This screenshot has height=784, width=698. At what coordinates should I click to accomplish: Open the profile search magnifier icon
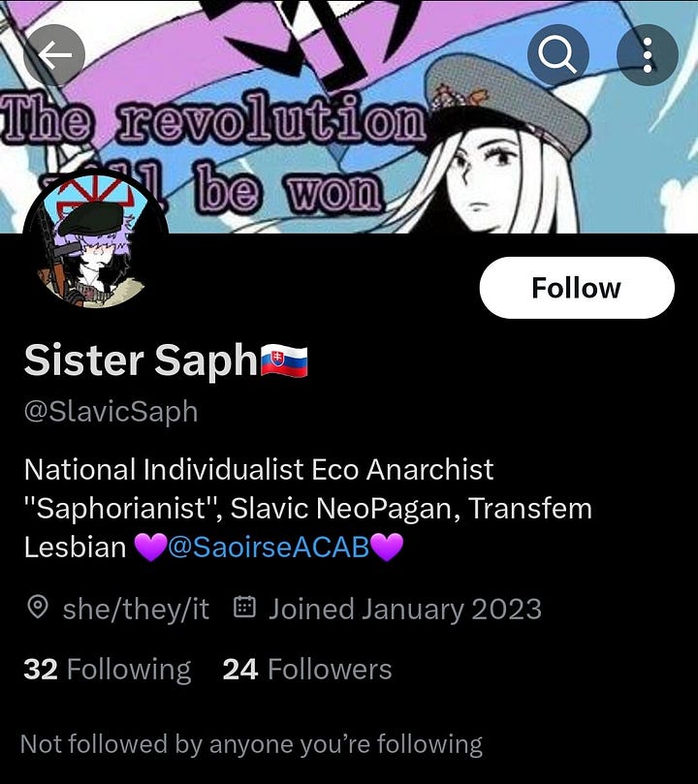(558, 54)
